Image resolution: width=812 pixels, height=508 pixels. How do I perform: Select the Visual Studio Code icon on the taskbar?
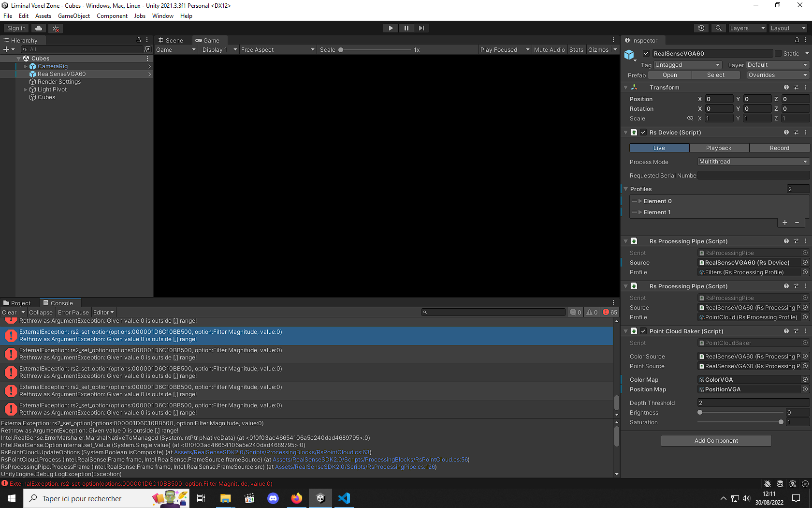[344, 498]
